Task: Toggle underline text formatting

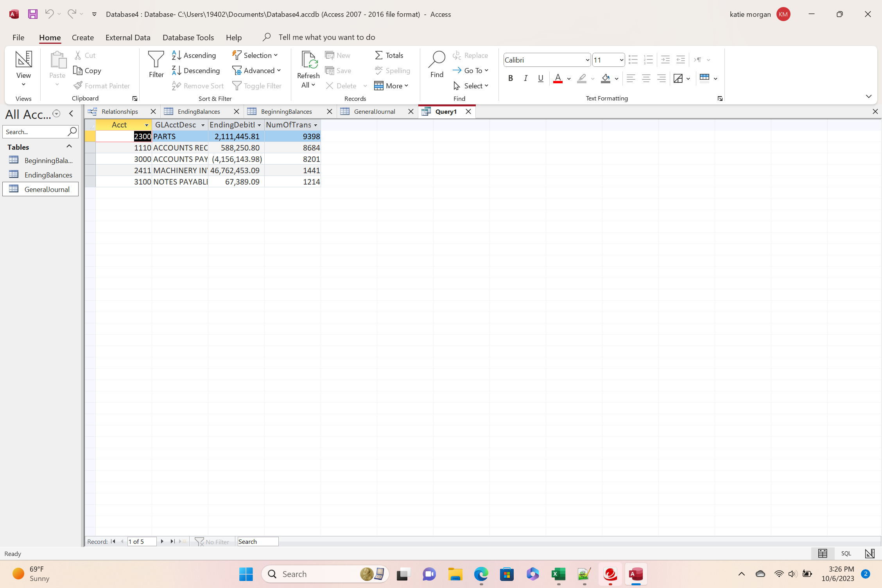Action: [x=541, y=78]
